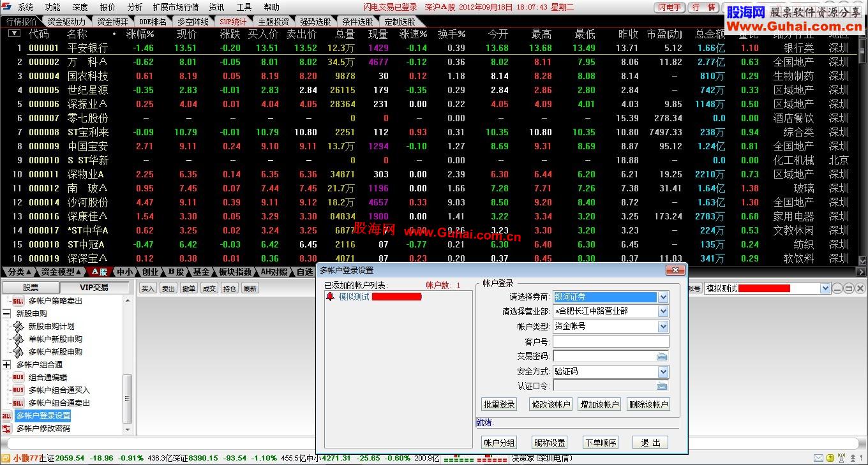Switch to the DDE排名 tab
The height and width of the screenshot is (465, 868).
(153, 21)
